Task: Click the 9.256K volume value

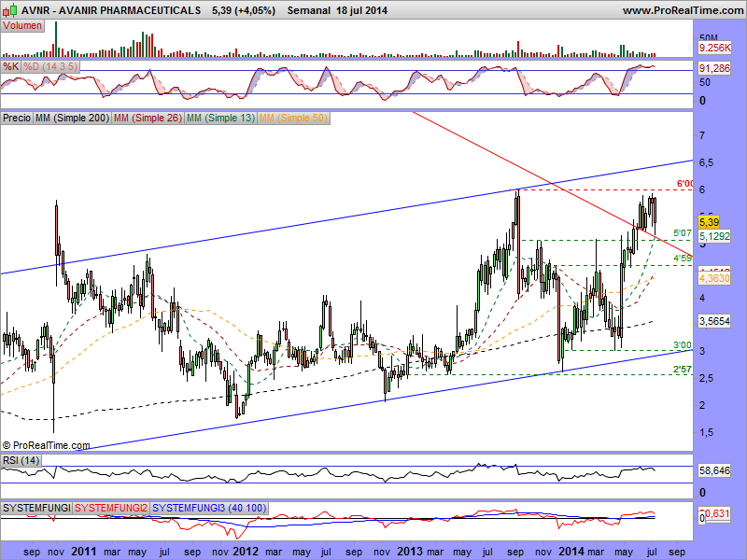Action: (x=714, y=48)
